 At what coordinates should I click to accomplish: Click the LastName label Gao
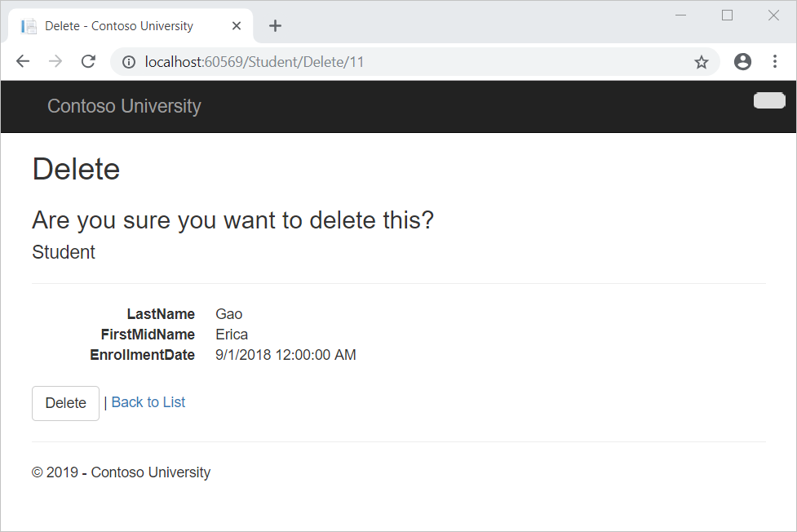coord(229,313)
